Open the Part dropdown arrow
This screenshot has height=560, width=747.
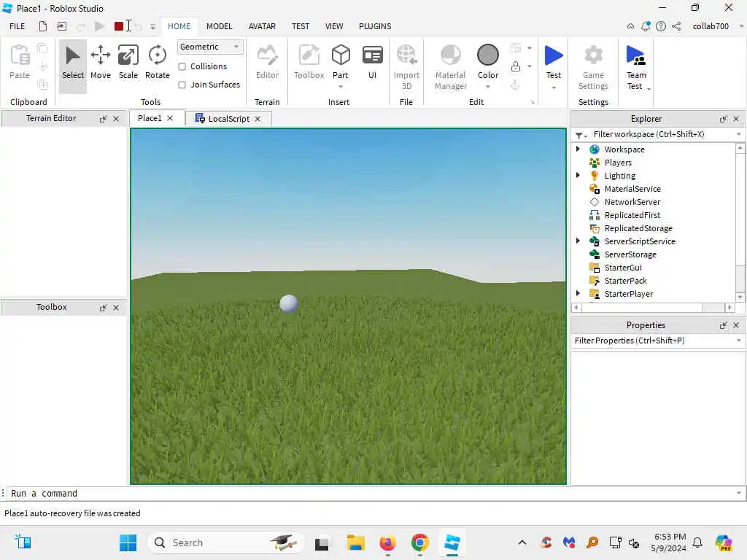(341, 87)
